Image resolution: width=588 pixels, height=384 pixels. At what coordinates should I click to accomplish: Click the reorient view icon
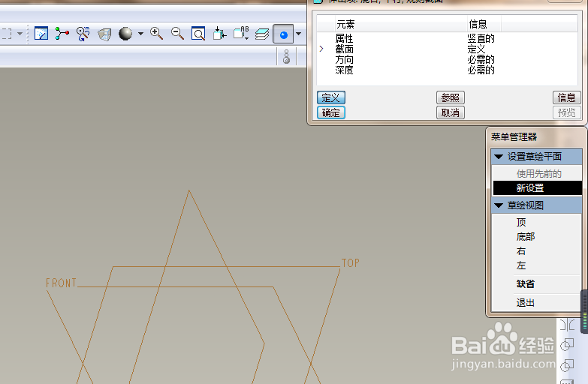click(219, 34)
